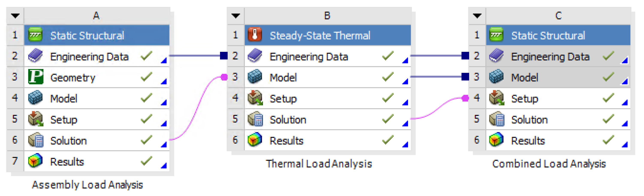Screen dimensions: 644x196
Task: Select the Static Structural title in system A
Action: 87,35
